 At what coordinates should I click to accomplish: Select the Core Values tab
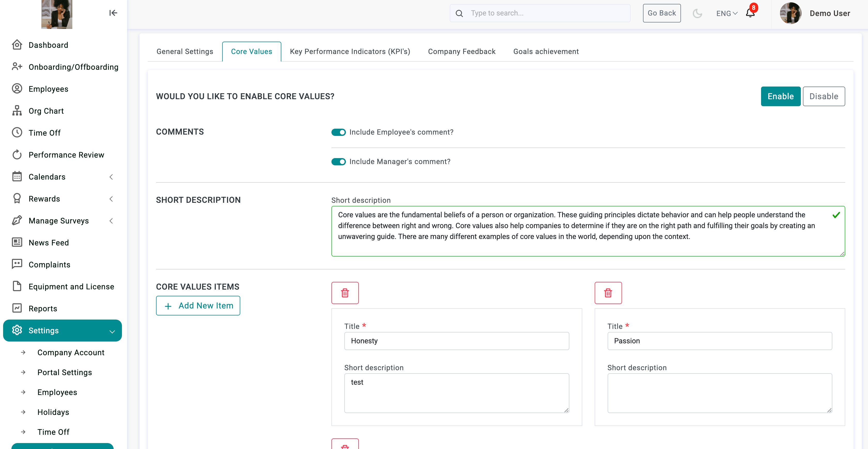251,52
